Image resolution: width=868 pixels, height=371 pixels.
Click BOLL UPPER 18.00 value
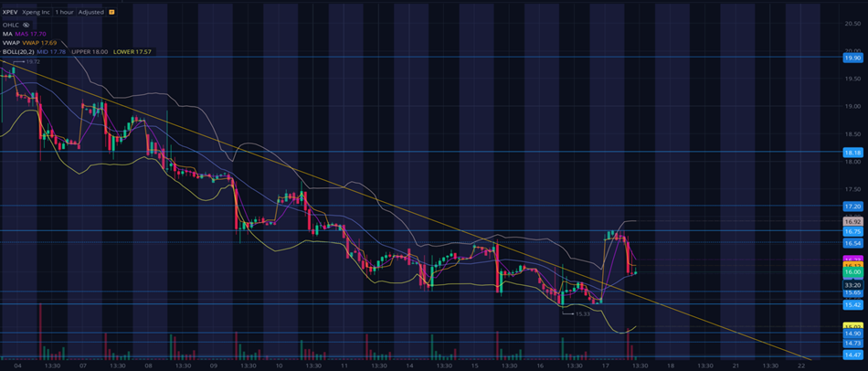point(90,52)
